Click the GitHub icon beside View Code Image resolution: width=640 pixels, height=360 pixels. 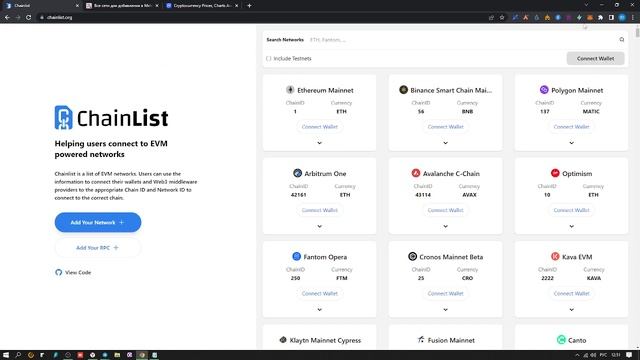coord(59,272)
